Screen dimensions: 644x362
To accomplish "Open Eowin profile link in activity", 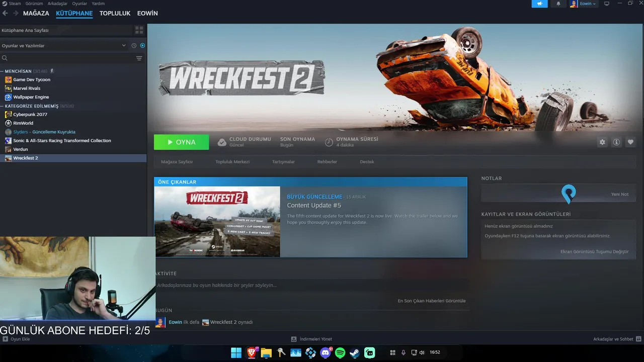I will pos(175,322).
